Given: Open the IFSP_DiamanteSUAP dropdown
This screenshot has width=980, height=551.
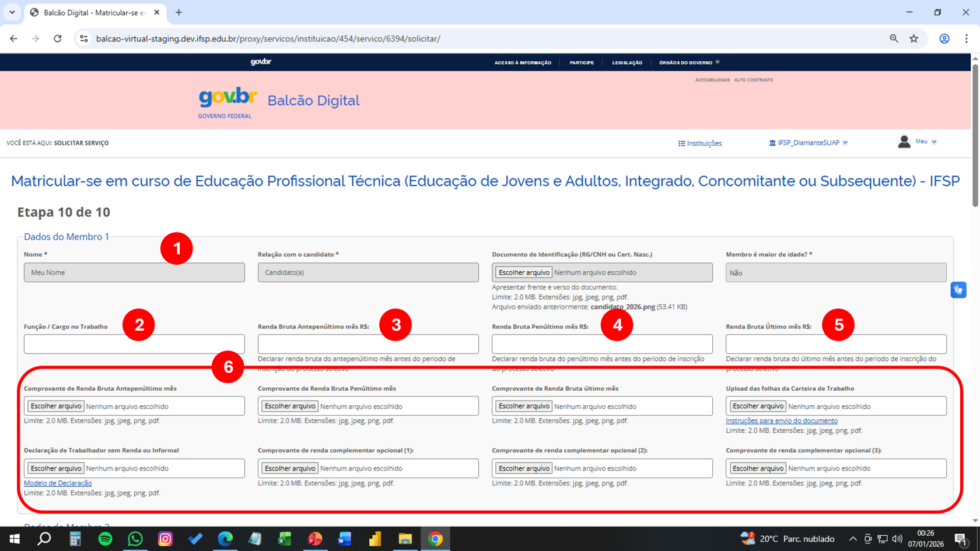Looking at the screenshot, I should (847, 142).
